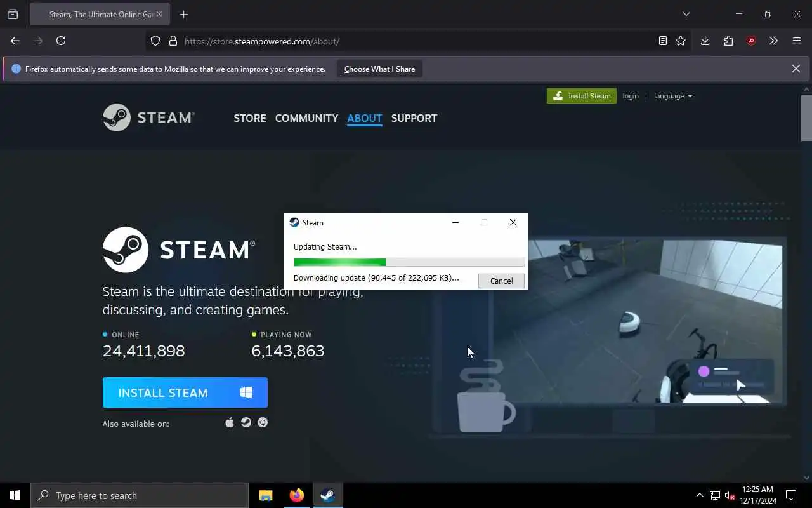Click the Apple macOS platform icon
The height and width of the screenshot is (508, 812).
tap(230, 422)
